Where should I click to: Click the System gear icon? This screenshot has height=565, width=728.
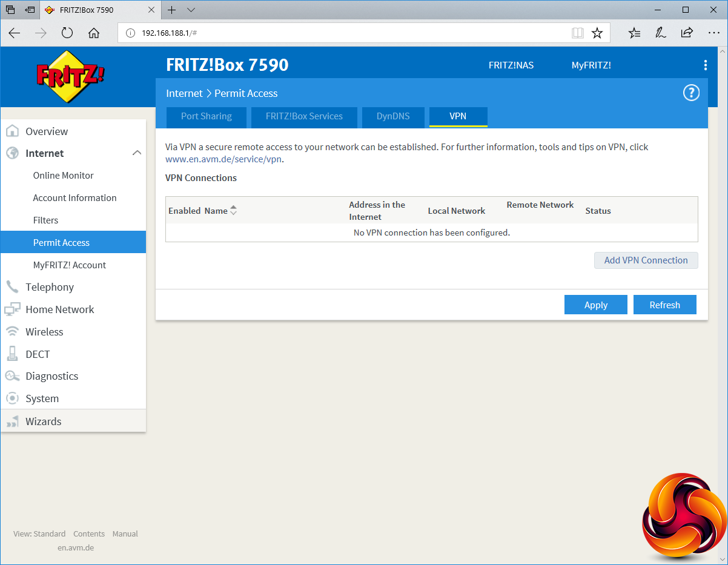pos(12,398)
